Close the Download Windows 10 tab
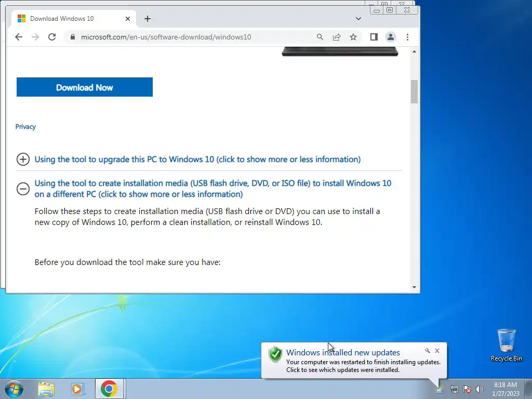This screenshot has width=532, height=399. (x=128, y=19)
